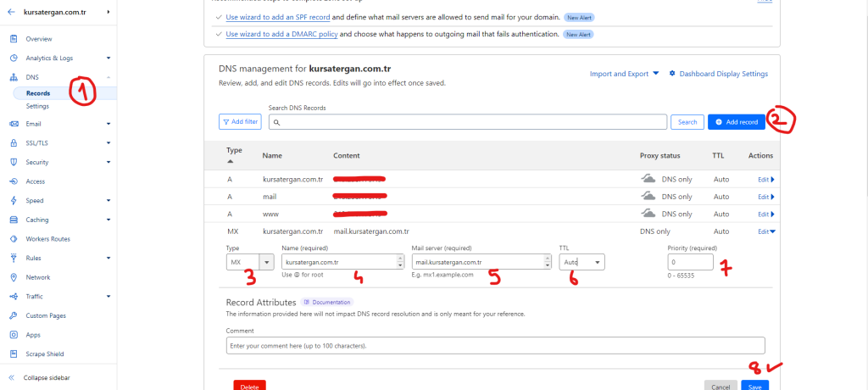Open the 'Use wizard to add a DMARC policy' link
The height and width of the screenshot is (390, 868).
[x=281, y=34]
